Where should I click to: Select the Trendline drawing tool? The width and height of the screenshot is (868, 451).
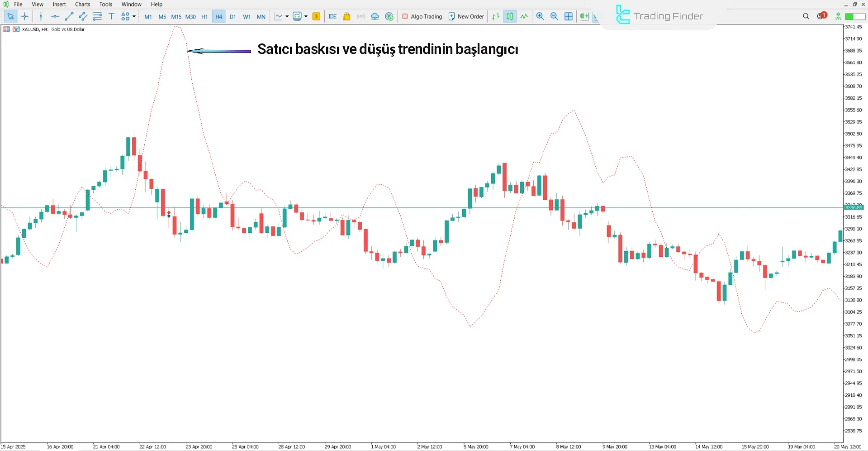pyautogui.click(x=69, y=16)
